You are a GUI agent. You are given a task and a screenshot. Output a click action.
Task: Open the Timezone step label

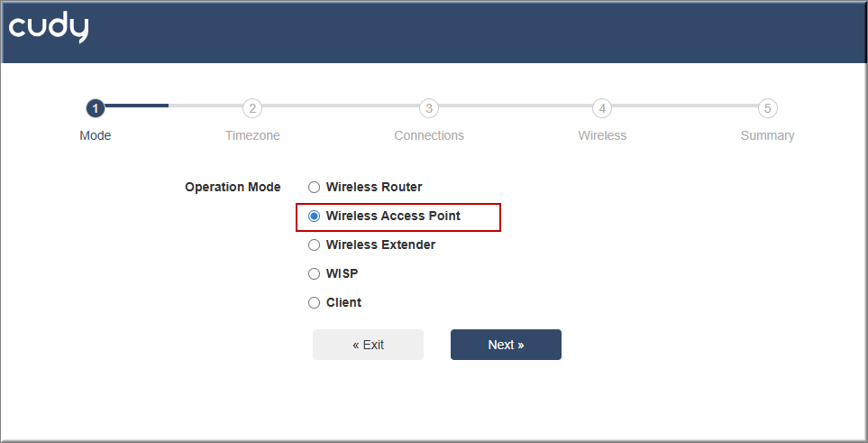[252, 136]
